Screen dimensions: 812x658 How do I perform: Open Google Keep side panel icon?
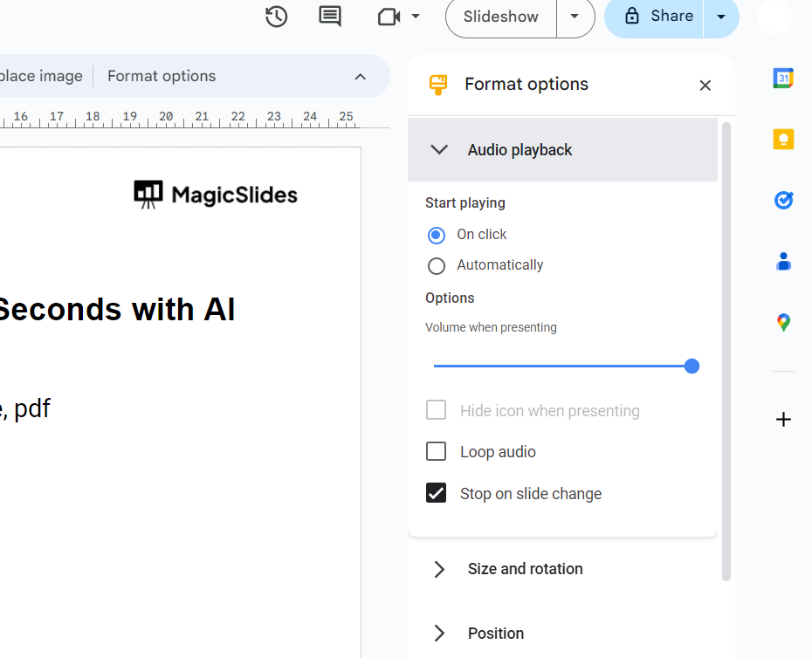pyautogui.click(x=783, y=140)
